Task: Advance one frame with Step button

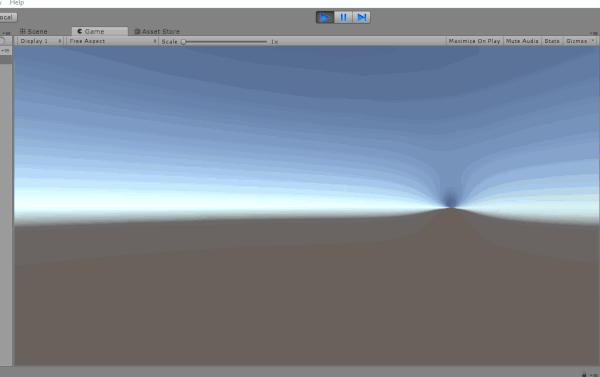Action: pos(361,17)
